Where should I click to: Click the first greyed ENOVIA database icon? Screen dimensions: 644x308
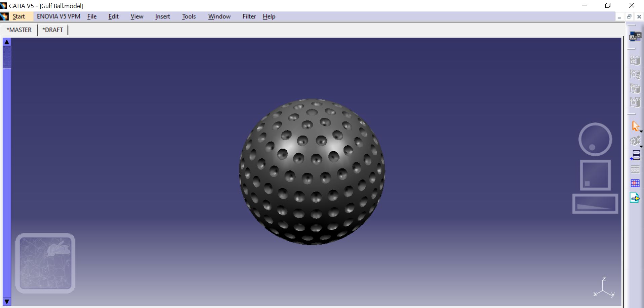pyautogui.click(x=635, y=60)
